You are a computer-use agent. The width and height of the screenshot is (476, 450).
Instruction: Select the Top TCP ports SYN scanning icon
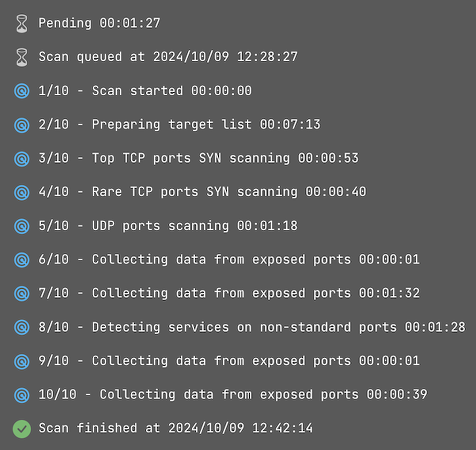21,158
